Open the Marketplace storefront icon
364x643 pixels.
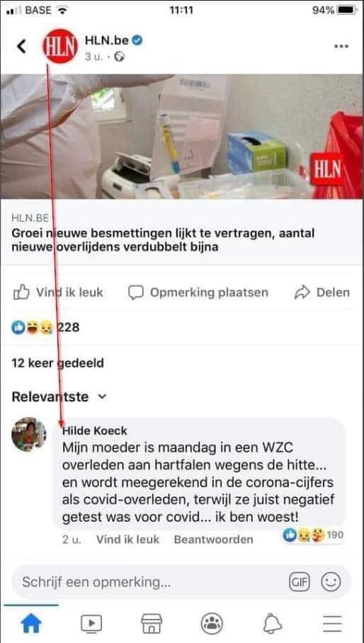[x=152, y=624]
